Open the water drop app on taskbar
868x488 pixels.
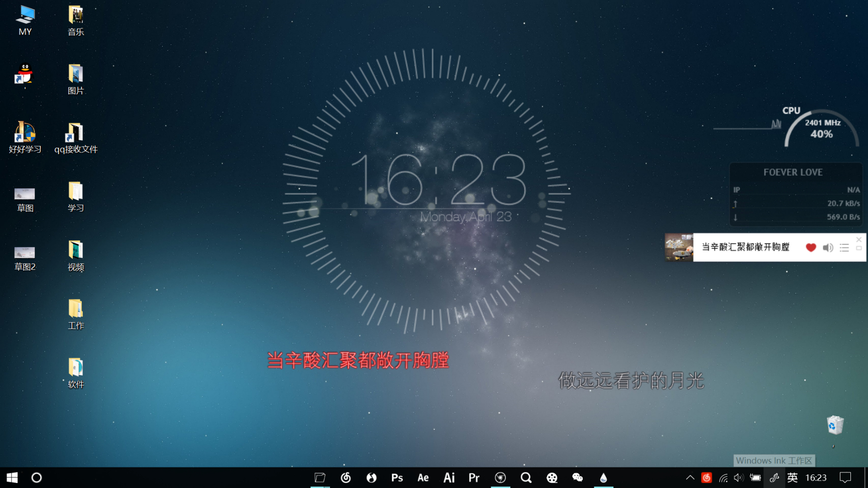(x=603, y=477)
